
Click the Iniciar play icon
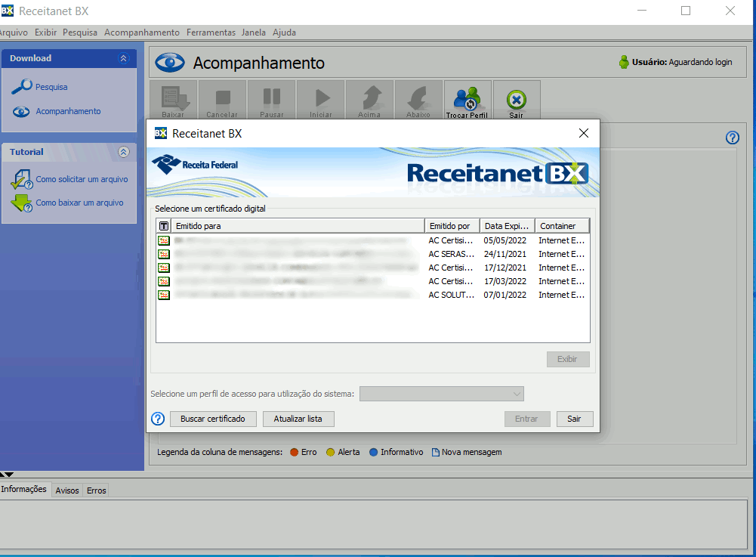point(321,100)
